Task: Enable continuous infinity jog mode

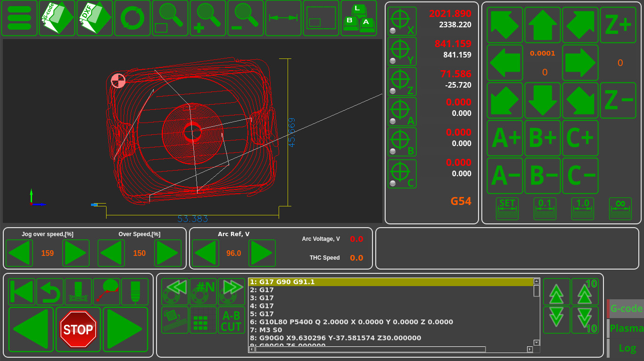Action: coord(620,208)
